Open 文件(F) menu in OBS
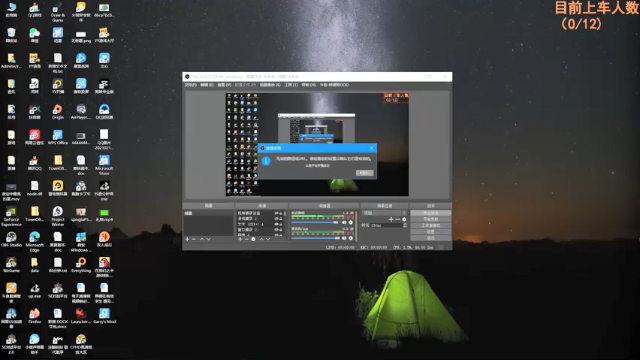 coord(190,85)
